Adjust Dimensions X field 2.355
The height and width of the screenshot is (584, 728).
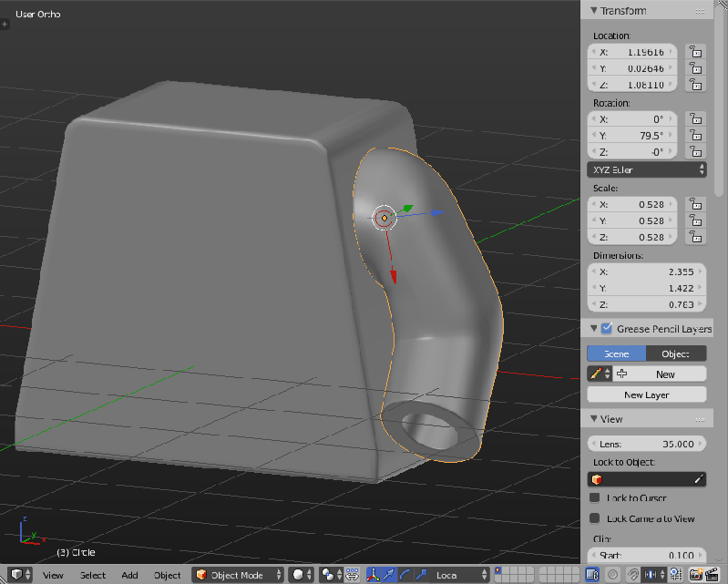pyautogui.click(x=647, y=272)
